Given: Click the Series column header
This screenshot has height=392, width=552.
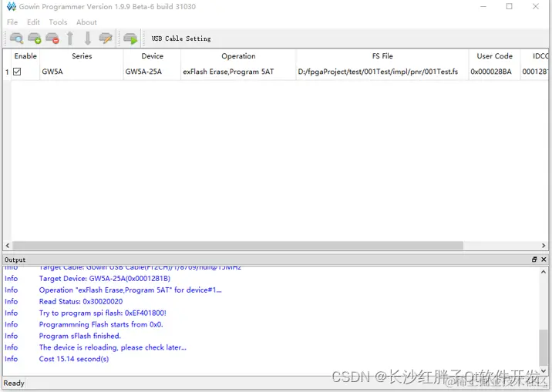Looking at the screenshot, I should 82,56.
